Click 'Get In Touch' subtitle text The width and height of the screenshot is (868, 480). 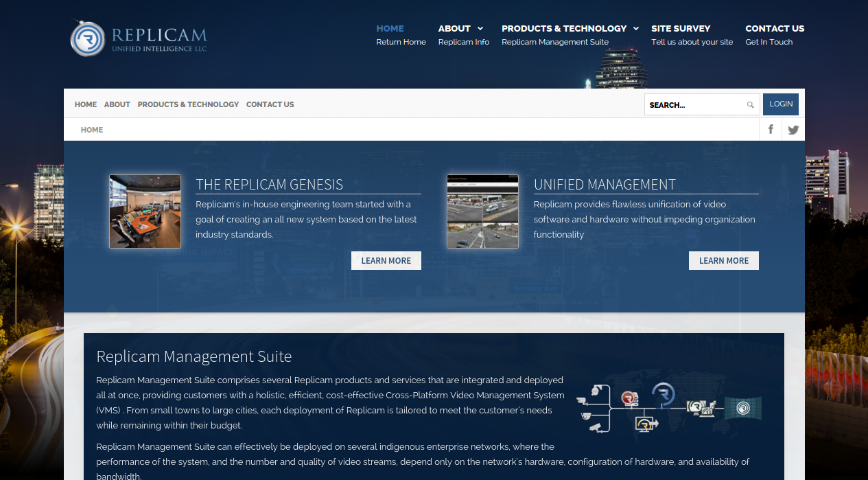tap(769, 42)
